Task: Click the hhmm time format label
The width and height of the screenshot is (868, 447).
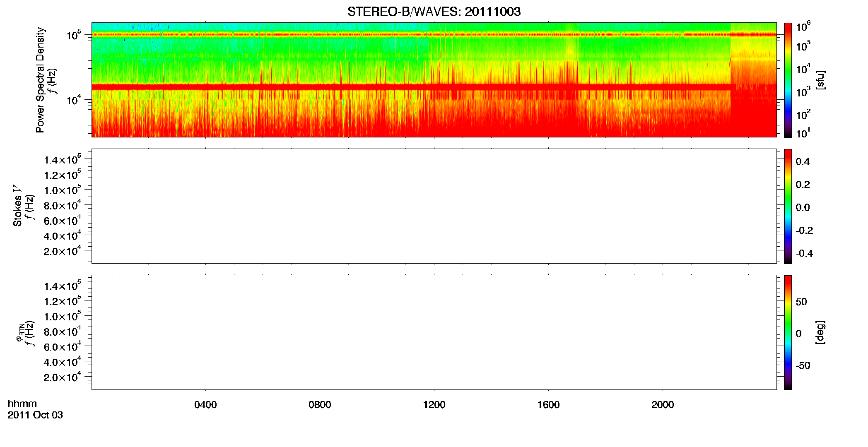Action: coord(22,404)
